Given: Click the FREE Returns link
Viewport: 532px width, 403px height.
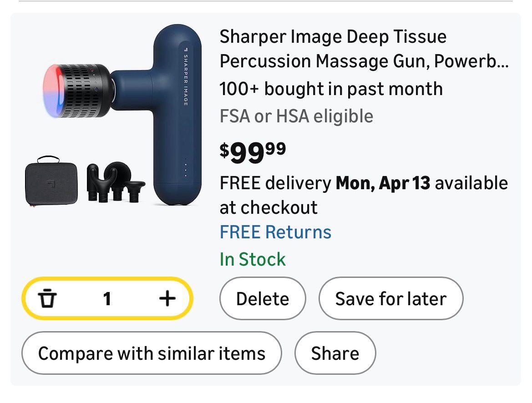Looking at the screenshot, I should 275,232.
